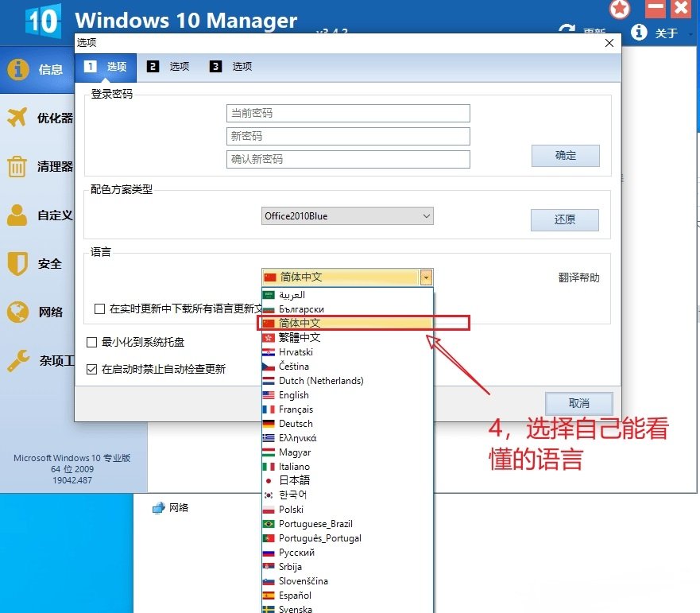Pick Polski from the language list

(347, 510)
